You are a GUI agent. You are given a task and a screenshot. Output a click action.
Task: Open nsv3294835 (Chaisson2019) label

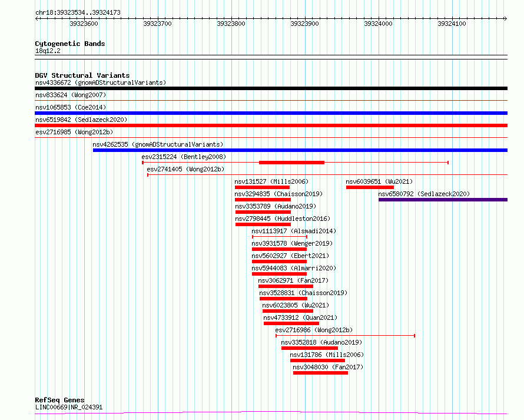coord(278,194)
